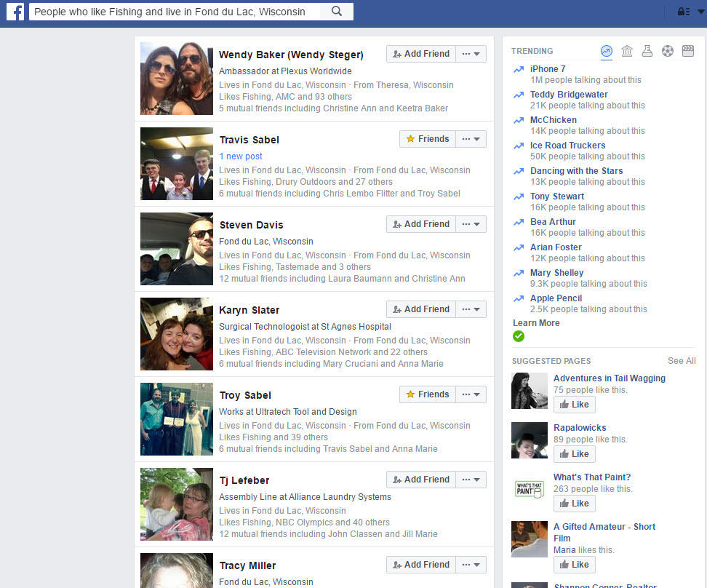Open trending topic Ice Road Truckers
Image resolution: width=707 pixels, height=588 pixels.
point(567,146)
